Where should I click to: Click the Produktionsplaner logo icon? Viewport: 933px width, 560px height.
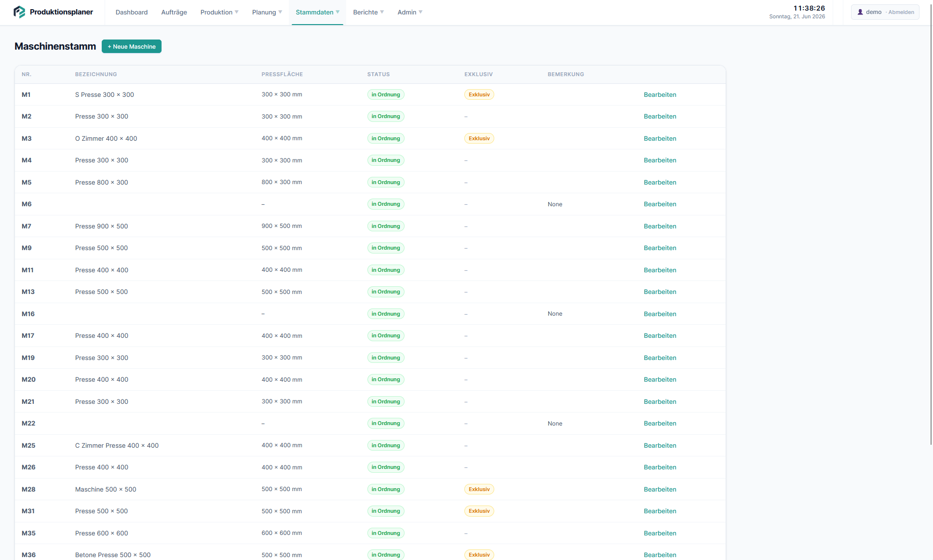pos(19,12)
